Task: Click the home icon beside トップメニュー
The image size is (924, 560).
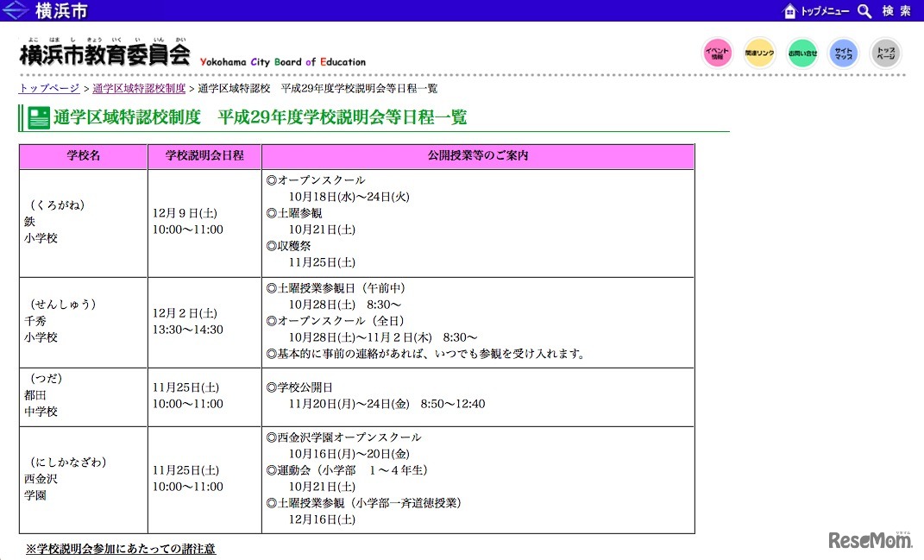Action: point(789,10)
